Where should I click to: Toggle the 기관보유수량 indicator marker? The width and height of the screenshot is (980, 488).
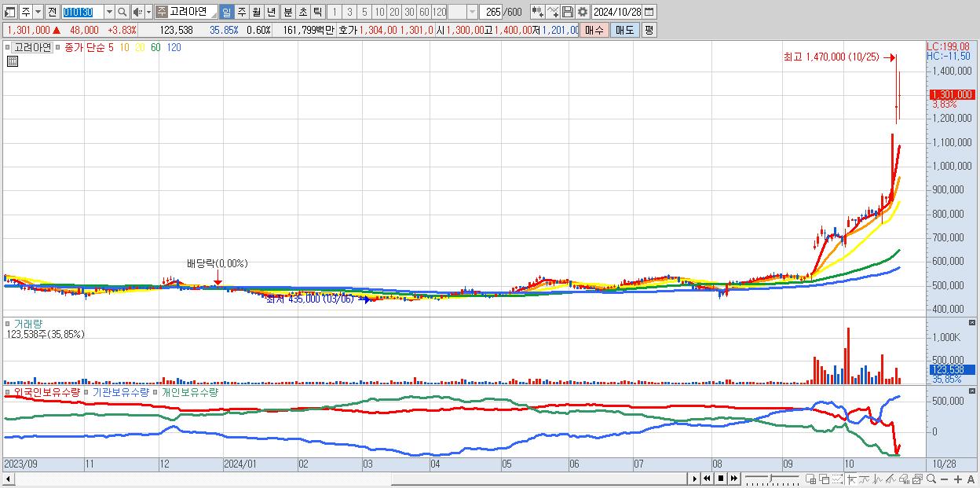pos(87,391)
